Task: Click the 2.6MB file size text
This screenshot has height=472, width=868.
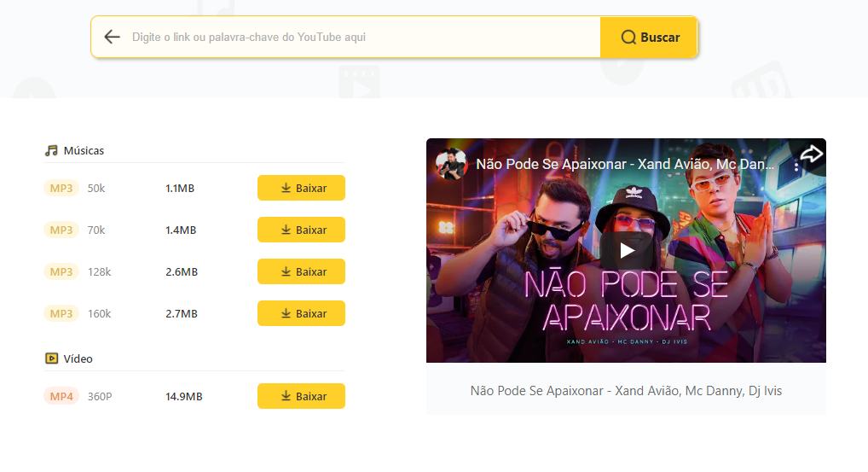Action: click(x=182, y=272)
